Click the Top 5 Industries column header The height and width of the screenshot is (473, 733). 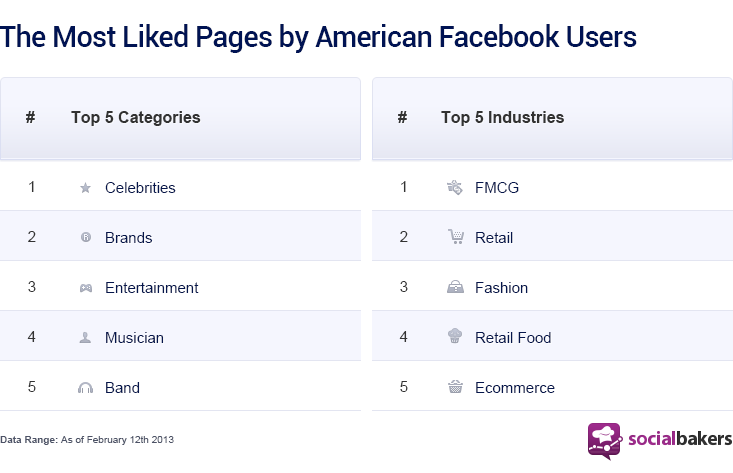coord(503,117)
